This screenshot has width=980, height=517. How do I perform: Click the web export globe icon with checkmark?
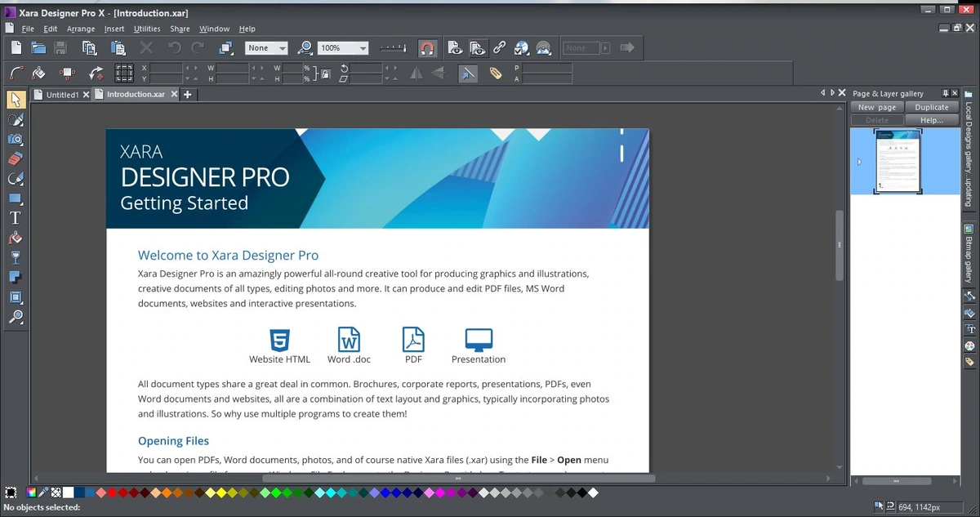point(522,48)
